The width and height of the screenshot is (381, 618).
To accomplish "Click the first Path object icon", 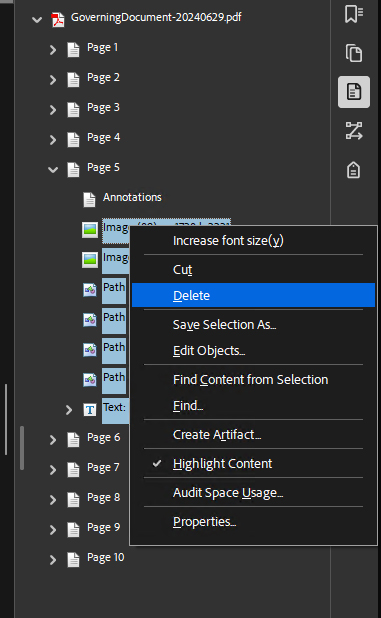I will 90,290.
